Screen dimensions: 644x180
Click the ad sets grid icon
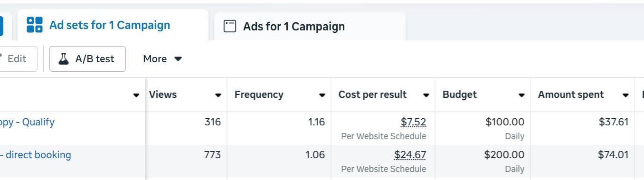point(35,25)
